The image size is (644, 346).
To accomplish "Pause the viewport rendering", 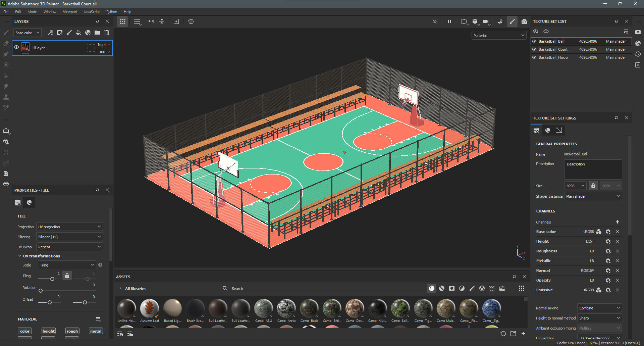I will coord(449,21).
